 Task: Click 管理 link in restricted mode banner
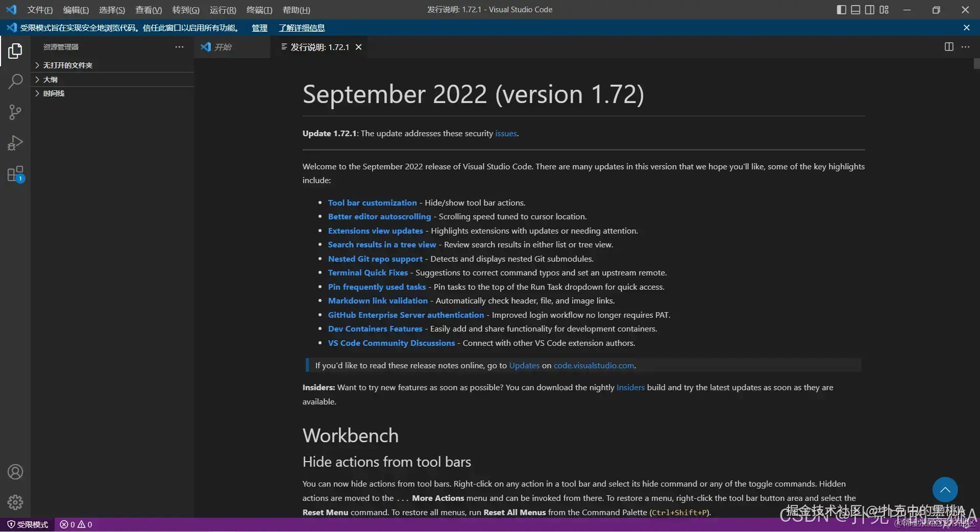pos(259,28)
